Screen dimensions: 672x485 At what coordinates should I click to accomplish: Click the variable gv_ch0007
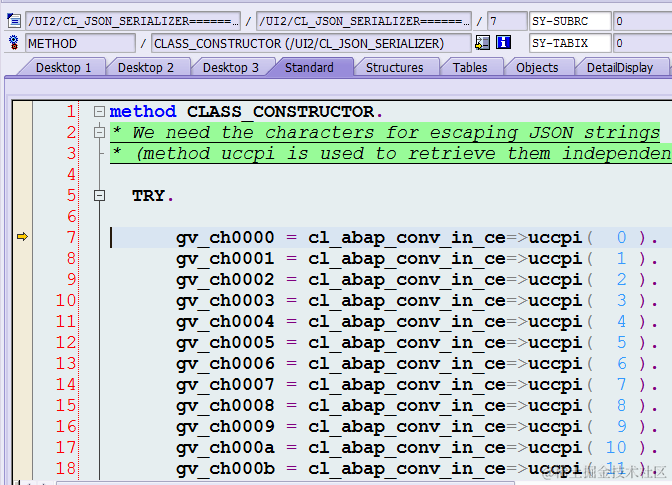[225, 385]
